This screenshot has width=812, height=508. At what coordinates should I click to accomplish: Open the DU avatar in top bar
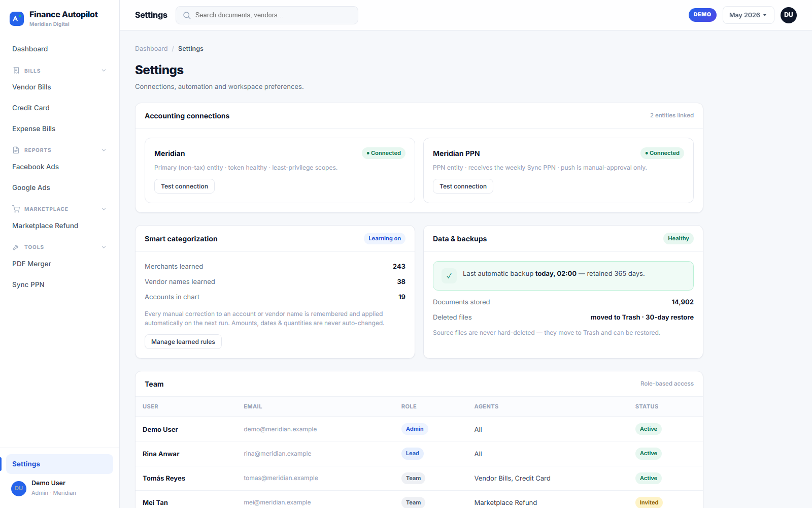click(x=789, y=15)
